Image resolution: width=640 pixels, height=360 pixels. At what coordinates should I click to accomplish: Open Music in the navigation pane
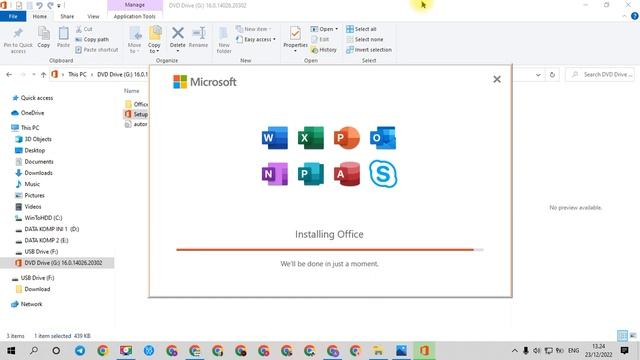(x=27, y=184)
